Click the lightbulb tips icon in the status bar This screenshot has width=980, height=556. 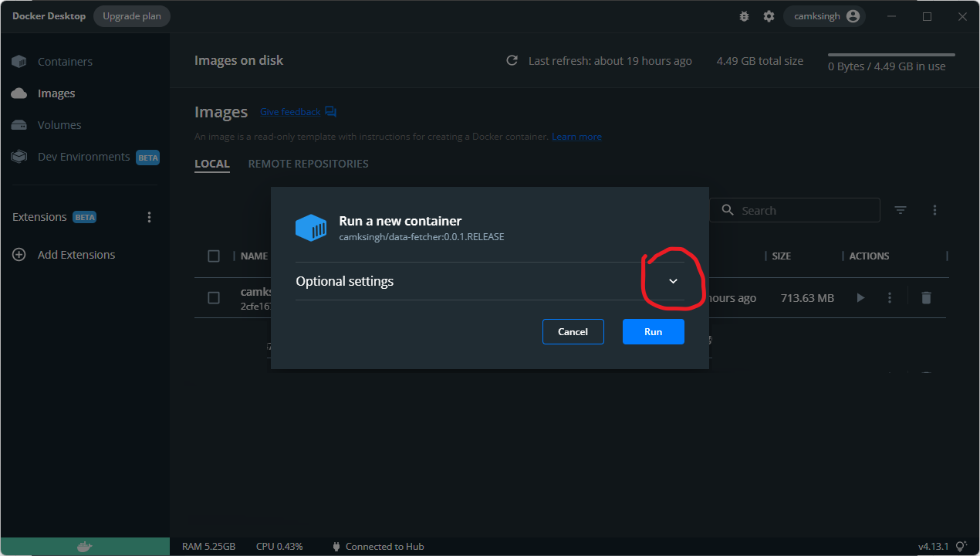961,547
